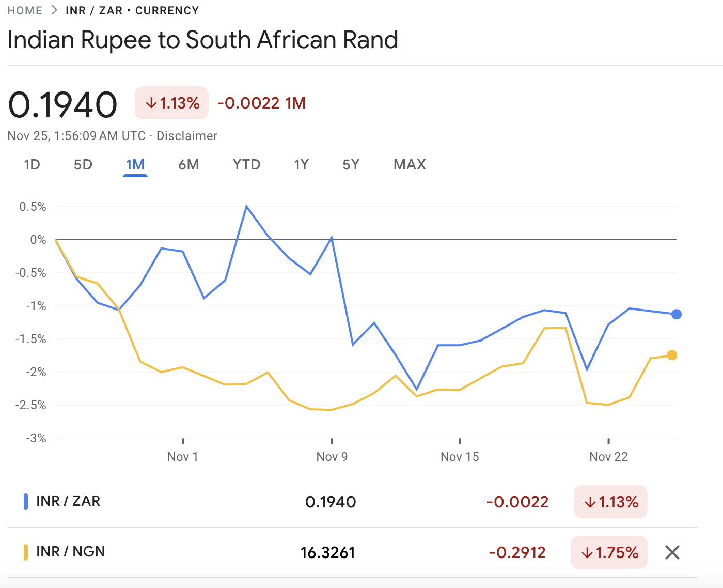This screenshot has width=723, height=588.
Task: Select the 1Y time range tab
Action: [x=301, y=164]
